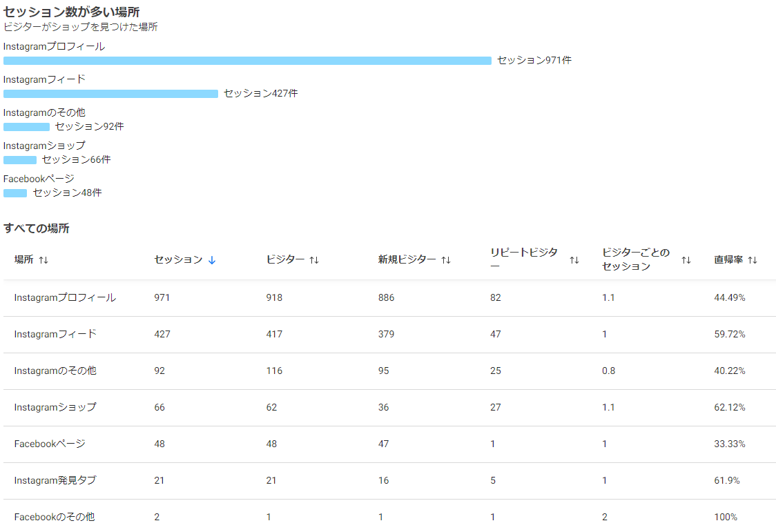The width and height of the screenshot is (776, 532).
Task: Click bounce rate 44.49%
Action: pyautogui.click(x=730, y=297)
